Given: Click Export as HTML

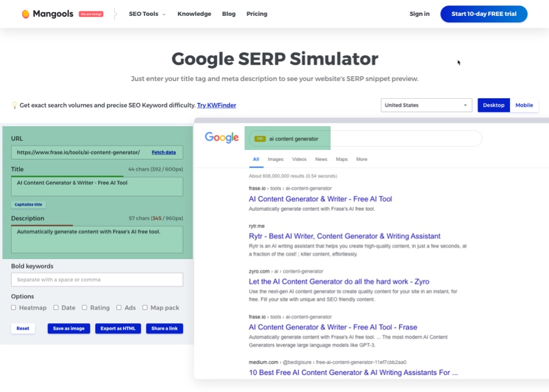Looking at the screenshot, I should (118, 329).
